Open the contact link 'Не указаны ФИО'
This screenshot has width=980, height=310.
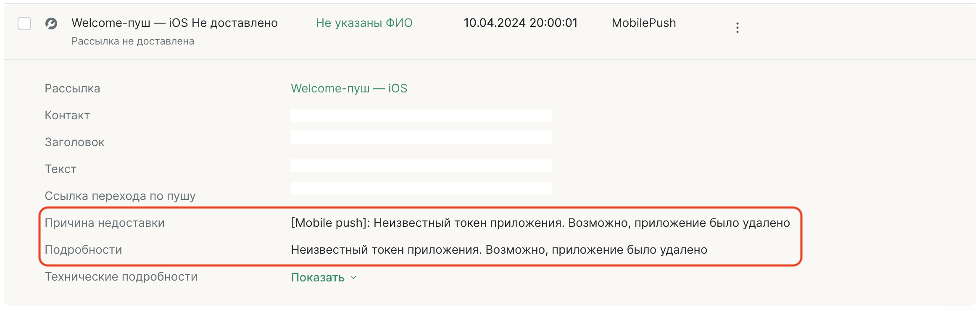[x=364, y=23]
